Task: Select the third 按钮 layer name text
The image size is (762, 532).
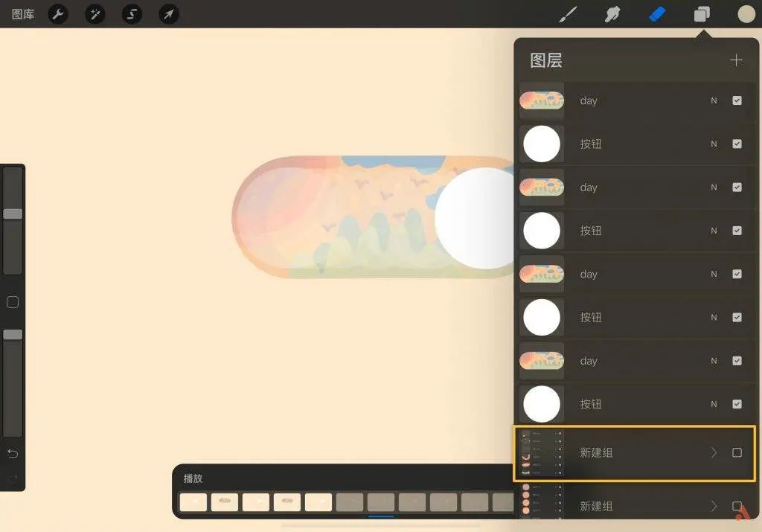Action: pyautogui.click(x=590, y=317)
